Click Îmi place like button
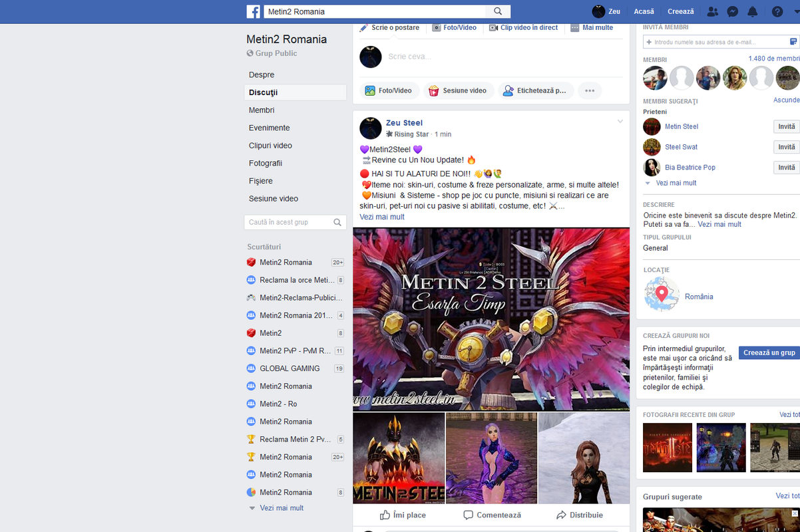Screen dimensions: 800x532 click(x=403, y=515)
